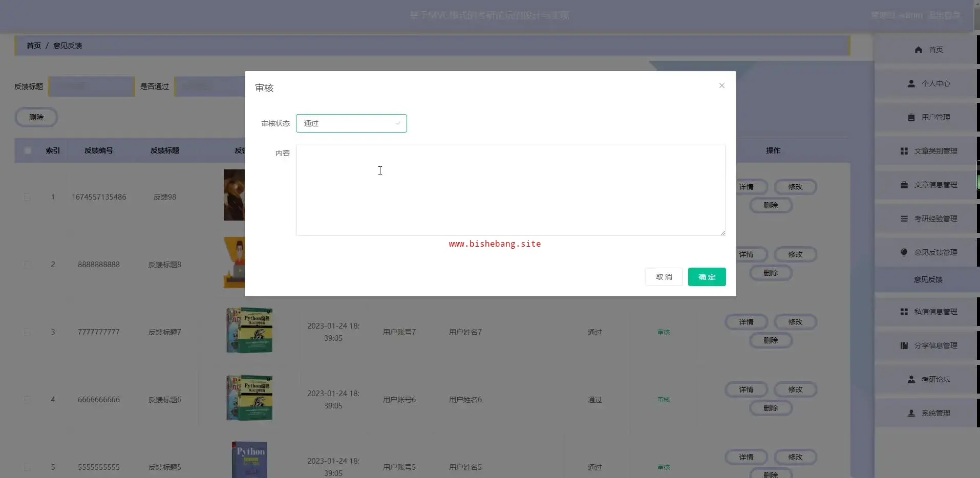Click the bulb icon beside 意见反馈管理

click(904, 252)
